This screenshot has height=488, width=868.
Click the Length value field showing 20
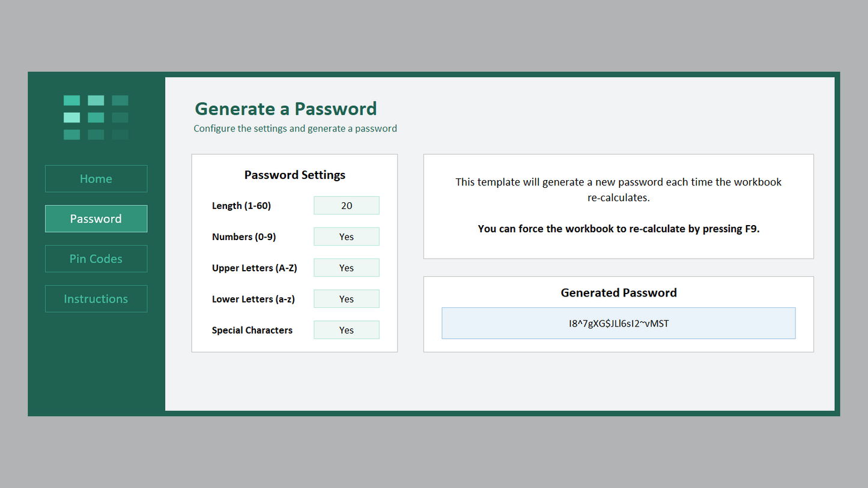click(x=347, y=205)
